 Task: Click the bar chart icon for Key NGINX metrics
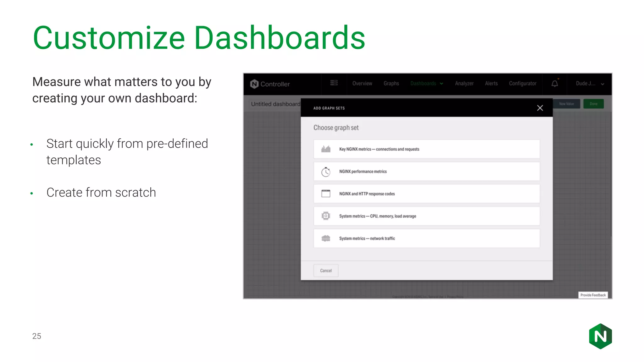(326, 149)
